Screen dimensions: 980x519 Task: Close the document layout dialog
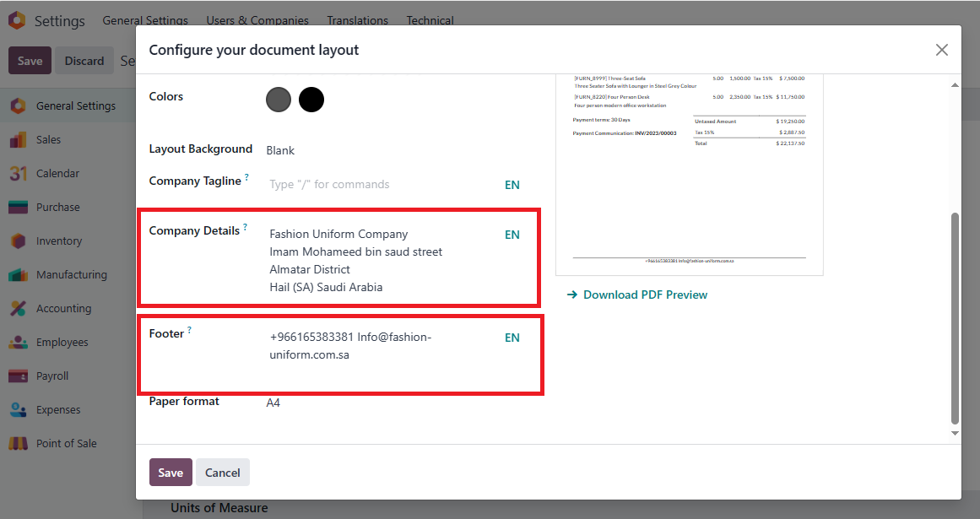(x=942, y=50)
